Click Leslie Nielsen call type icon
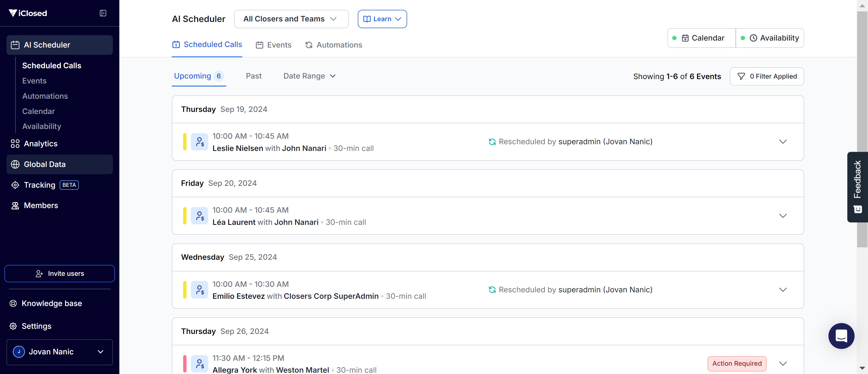The height and width of the screenshot is (374, 868). pos(199,142)
